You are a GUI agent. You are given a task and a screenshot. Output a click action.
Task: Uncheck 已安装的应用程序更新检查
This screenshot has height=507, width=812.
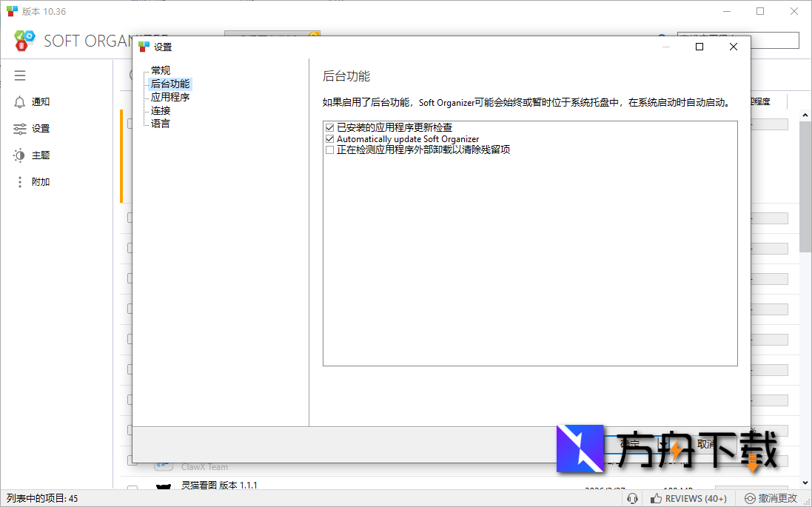[x=329, y=127]
